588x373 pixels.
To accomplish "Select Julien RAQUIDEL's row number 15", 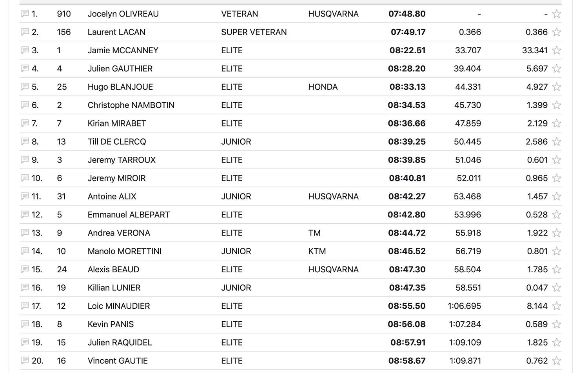I will (x=61, y=342).
